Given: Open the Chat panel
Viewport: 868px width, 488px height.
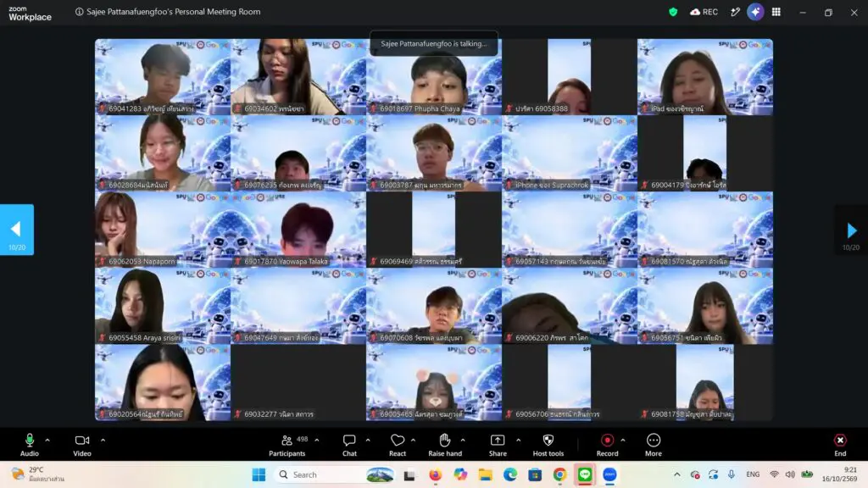Looking at the screenshot, I should tap(349, 445).
